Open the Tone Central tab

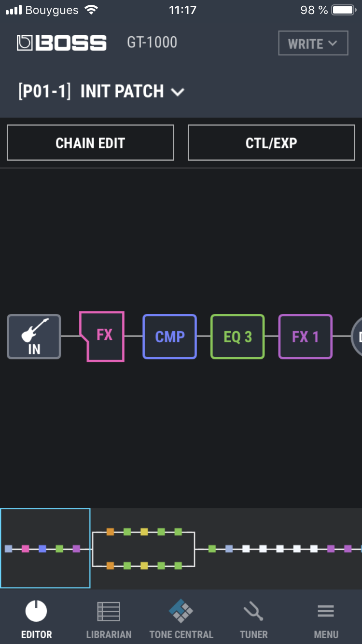click(x=181, y=620)
